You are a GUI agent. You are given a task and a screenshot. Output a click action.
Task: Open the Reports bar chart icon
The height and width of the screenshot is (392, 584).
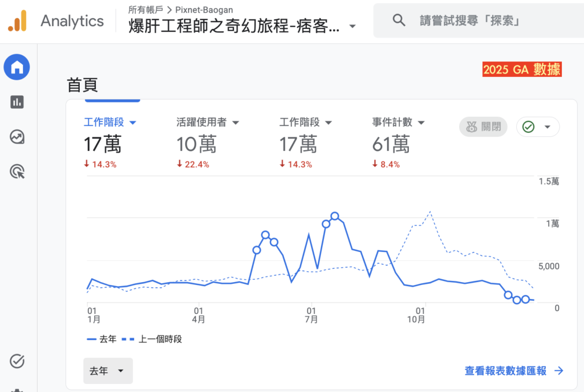coord(17,102)
